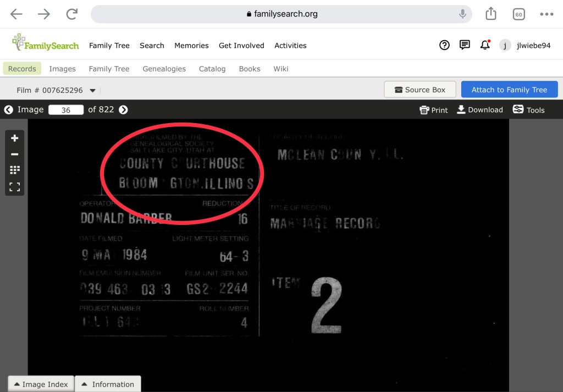Expand the Film # 007625296 dropdown
The height and width of the screenshot is (392, 563).
[x=92, y=91]
